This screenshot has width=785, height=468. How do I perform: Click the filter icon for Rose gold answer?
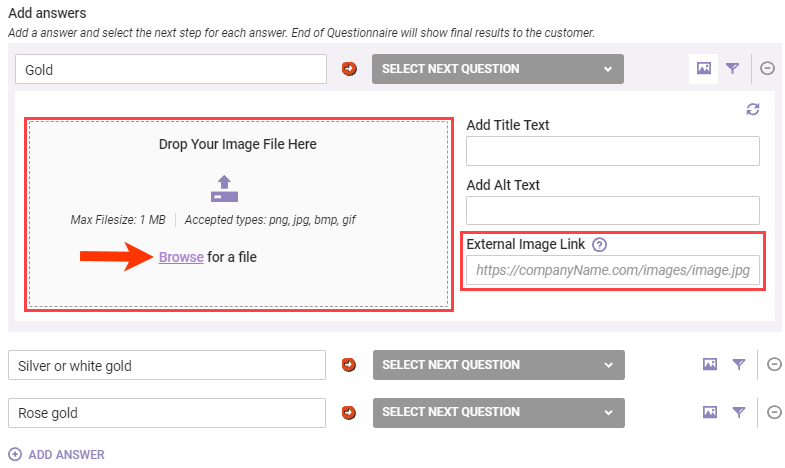coord(738,412)
